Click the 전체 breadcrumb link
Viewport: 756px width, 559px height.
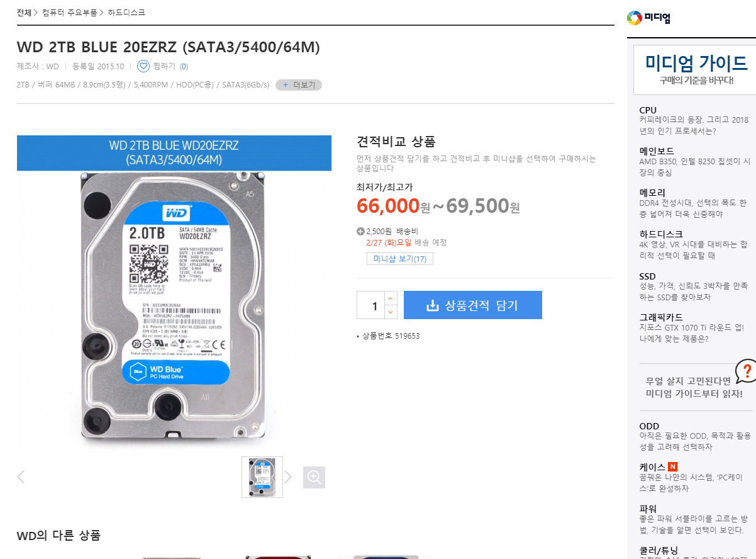click(x=24, y=13)
